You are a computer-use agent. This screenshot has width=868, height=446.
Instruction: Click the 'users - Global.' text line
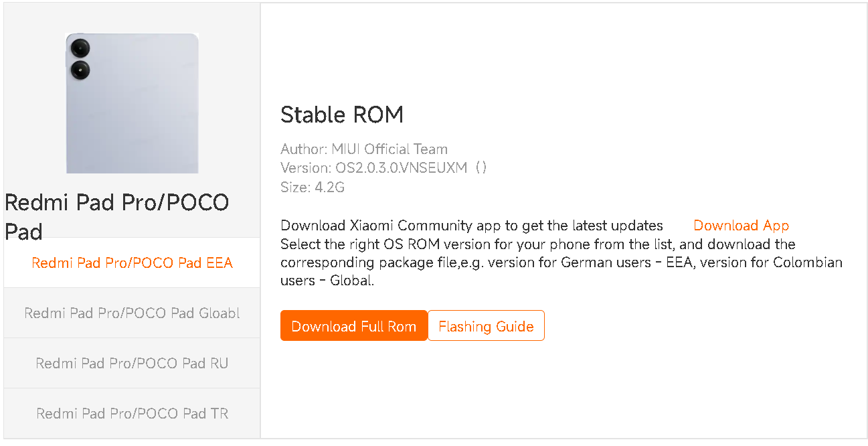click(x=327, y=281)
